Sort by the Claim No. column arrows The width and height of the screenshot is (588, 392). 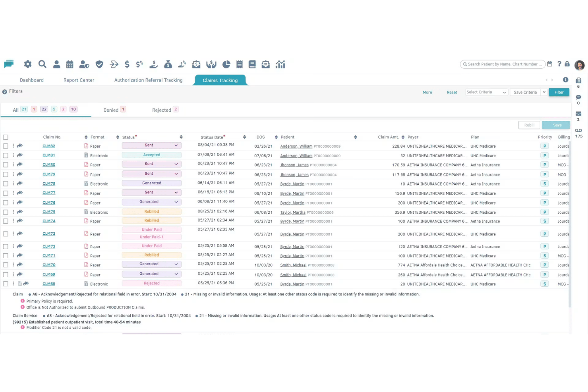coord(86,137)
